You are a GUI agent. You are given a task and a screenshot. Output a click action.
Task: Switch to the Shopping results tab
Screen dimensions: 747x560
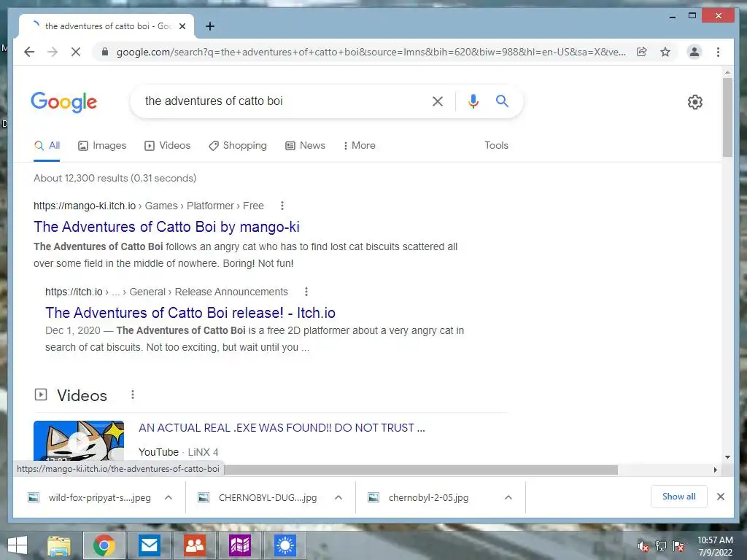click(238, 146)
